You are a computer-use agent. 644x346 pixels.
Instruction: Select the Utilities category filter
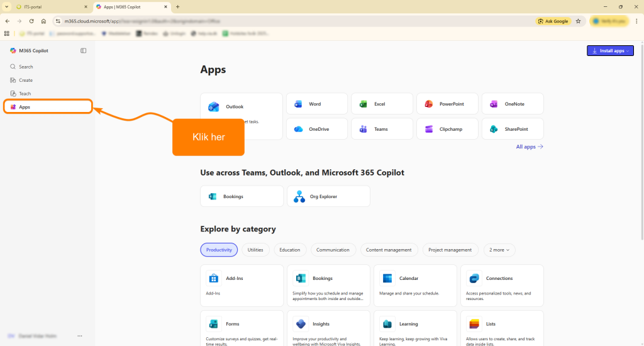tap(255, 250)
